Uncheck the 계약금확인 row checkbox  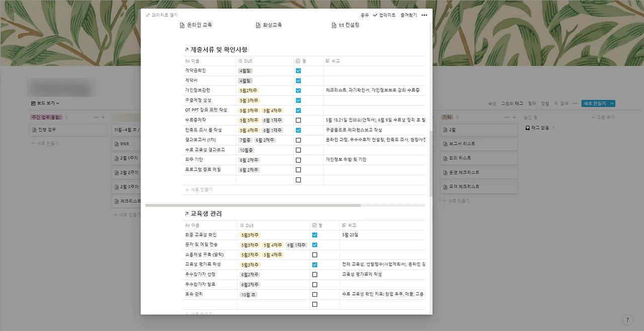(x=298, y=71)
